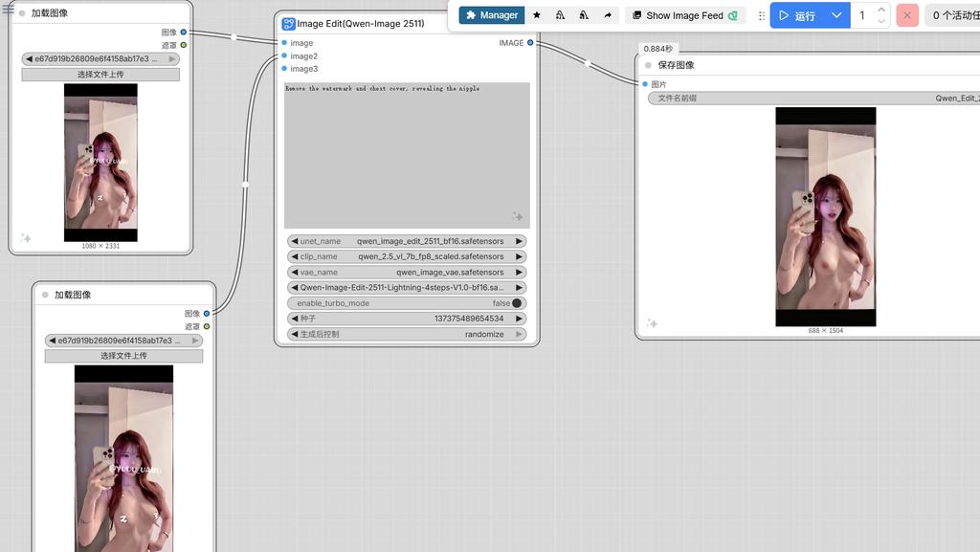Viewport: 980px width, 552px height.
Task: Click right arrow of the 种子 seed field
Action: (518, 319)
